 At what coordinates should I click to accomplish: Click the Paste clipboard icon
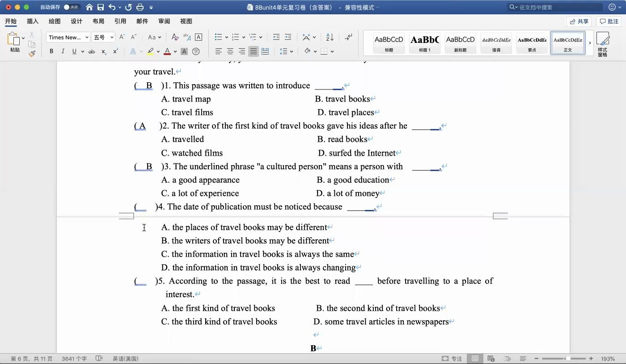13,39
